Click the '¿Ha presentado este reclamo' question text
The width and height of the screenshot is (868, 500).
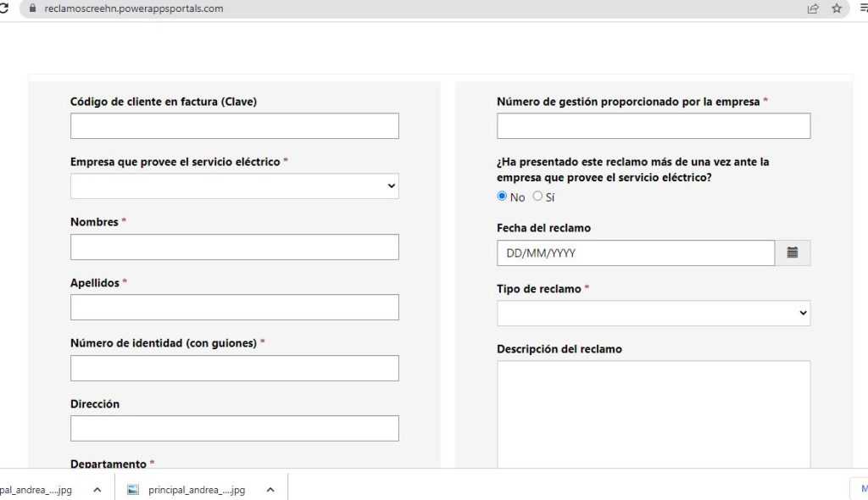[632, 169]
